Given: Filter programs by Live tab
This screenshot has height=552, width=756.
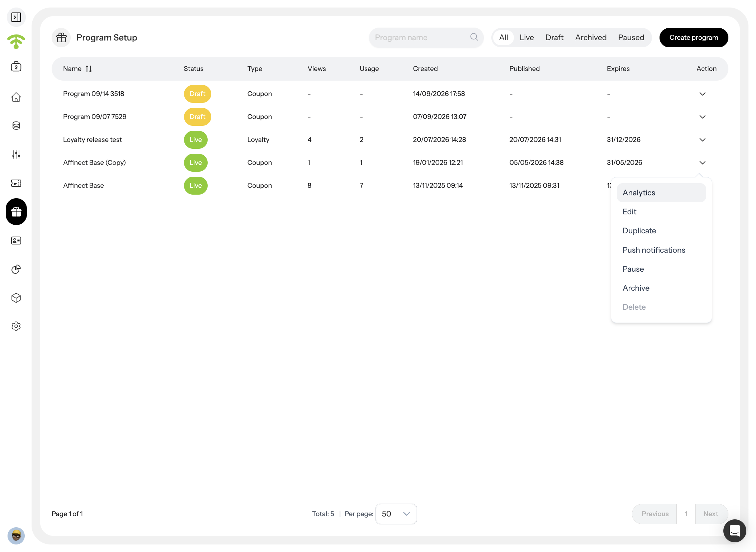Looking at the screenshot, I should (526, 38).
